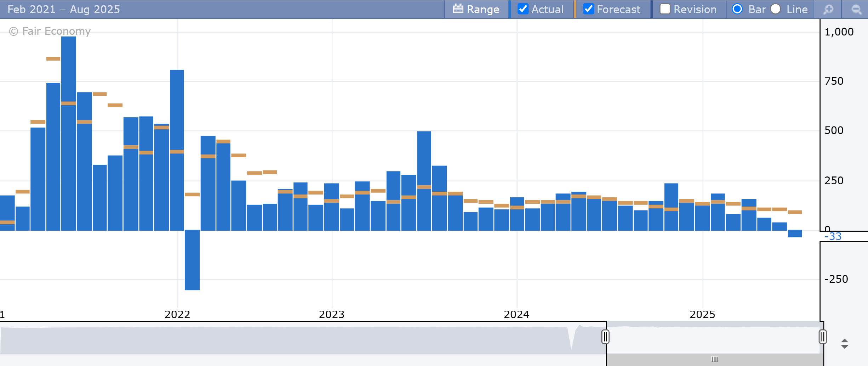This screenshot has height=366, width=868.
Task: Disable the Forecast checkbox
Action: click(588, 9)
